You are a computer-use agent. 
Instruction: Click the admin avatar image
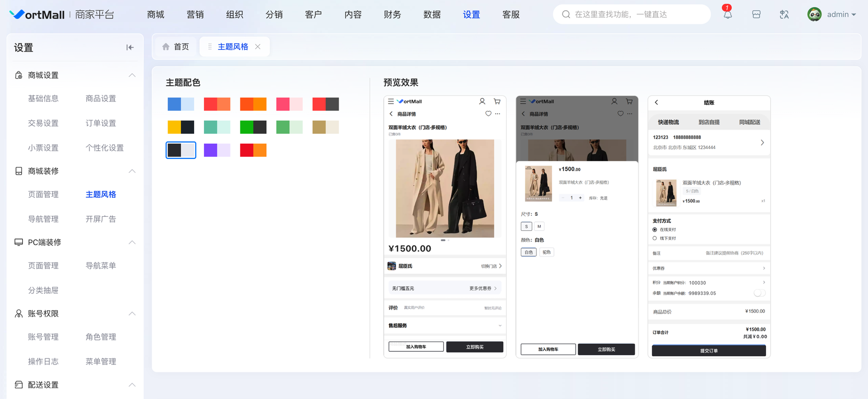[x=814, y=15]
